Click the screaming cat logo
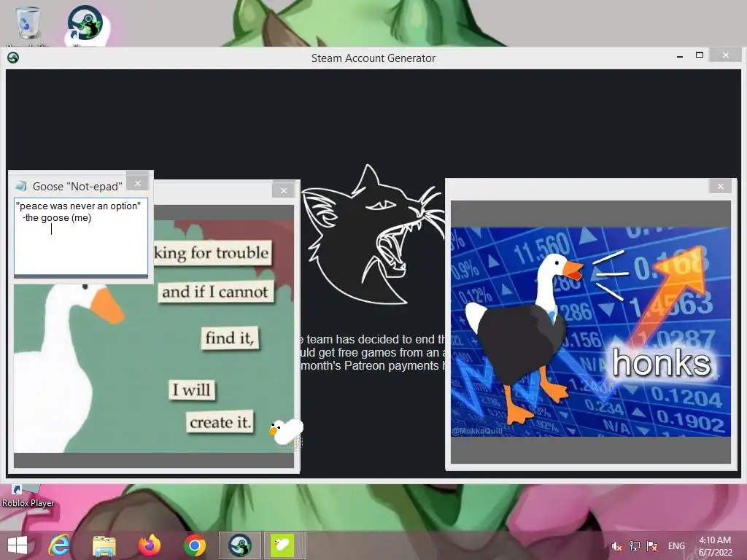Viewport: 747px width, 560px height. [x=373, y=235]
